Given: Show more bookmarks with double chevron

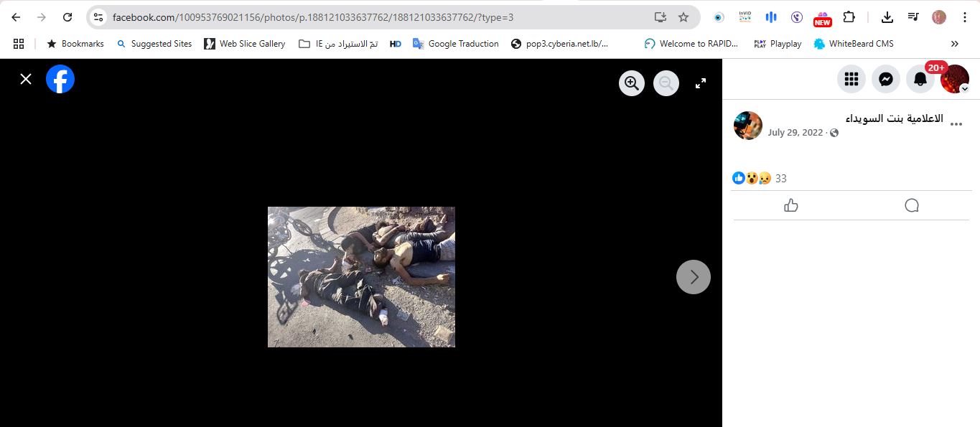Looking at the screenshot, I should (x=955, y=44).
